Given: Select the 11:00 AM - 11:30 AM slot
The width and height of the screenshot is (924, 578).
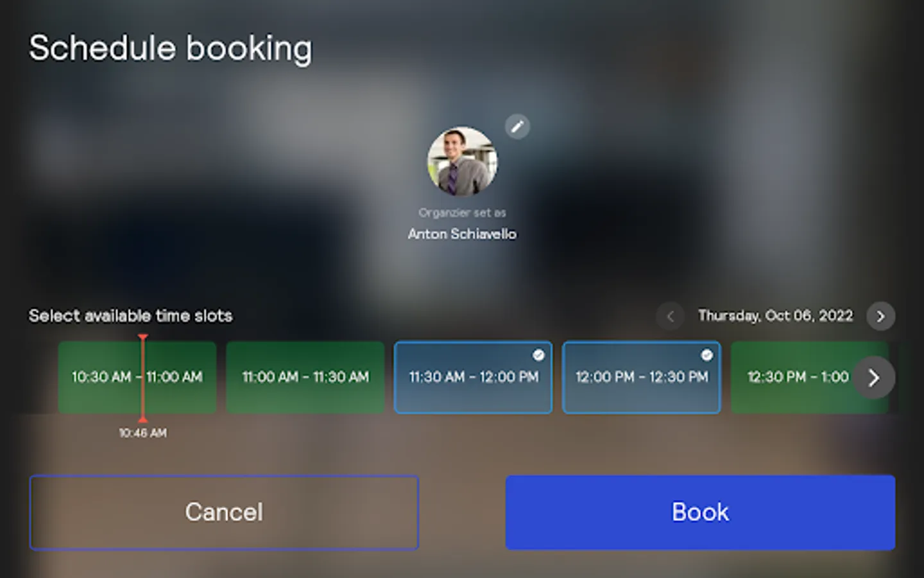Looking at the screenshot, I should tap(305, 377).
